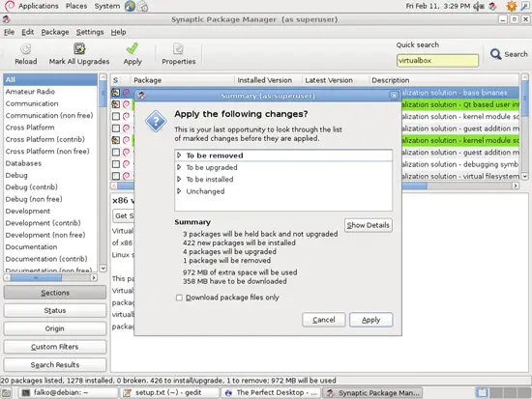Click the Search Results button
Screen dimensions: 532x399
coord(55,365)
